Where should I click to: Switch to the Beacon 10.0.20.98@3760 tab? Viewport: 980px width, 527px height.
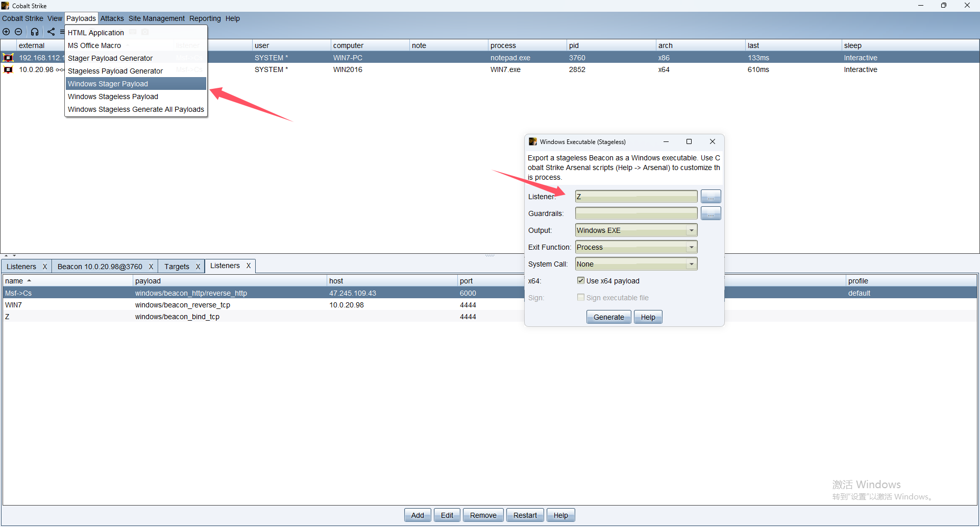pyautogui.click(x=100, y=267)
